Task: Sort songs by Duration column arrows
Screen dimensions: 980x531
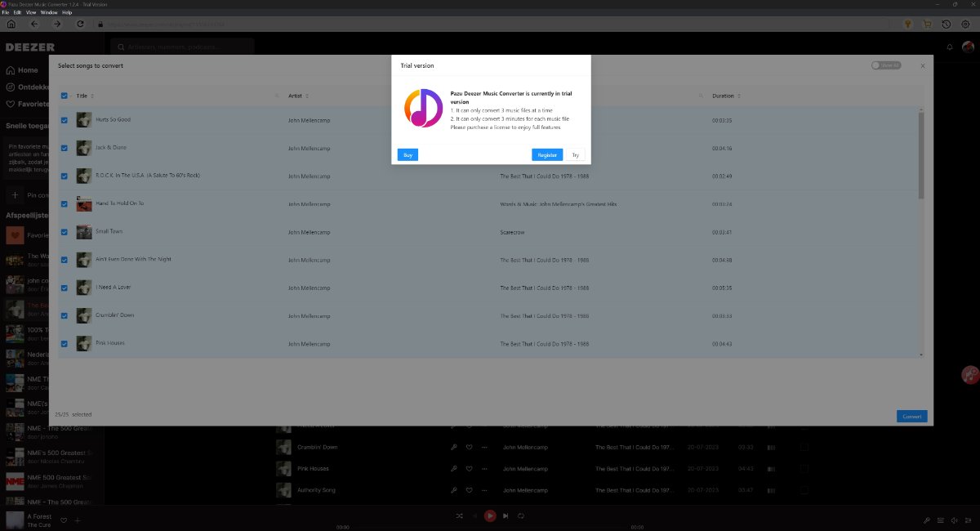Action: coord(741,96)
